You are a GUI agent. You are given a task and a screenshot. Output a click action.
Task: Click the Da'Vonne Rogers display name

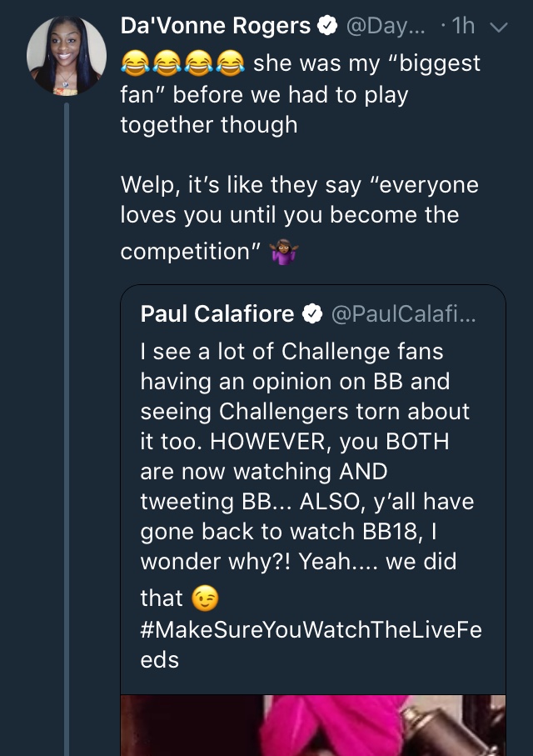216,26
